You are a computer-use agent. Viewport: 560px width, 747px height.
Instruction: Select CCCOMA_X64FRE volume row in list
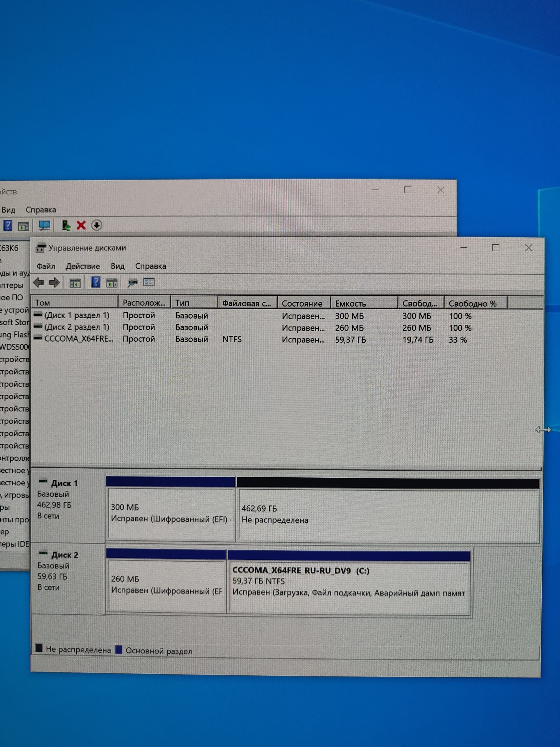tap(79, 339)
